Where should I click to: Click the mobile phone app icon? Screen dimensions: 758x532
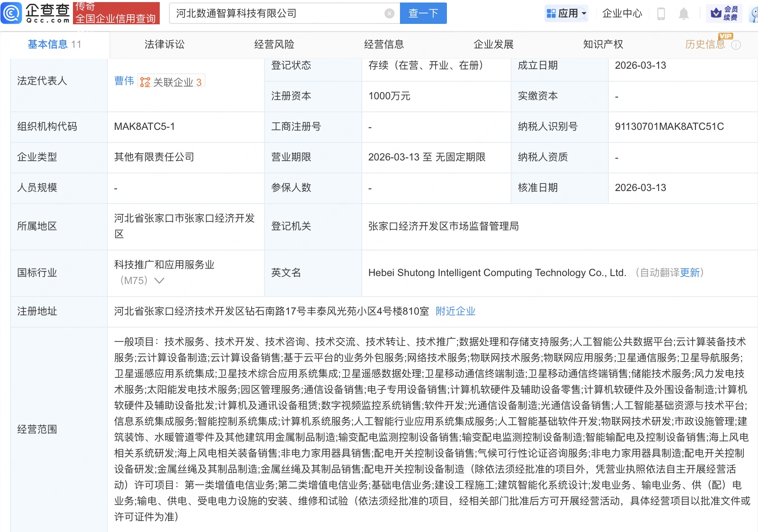coord(661,13)
